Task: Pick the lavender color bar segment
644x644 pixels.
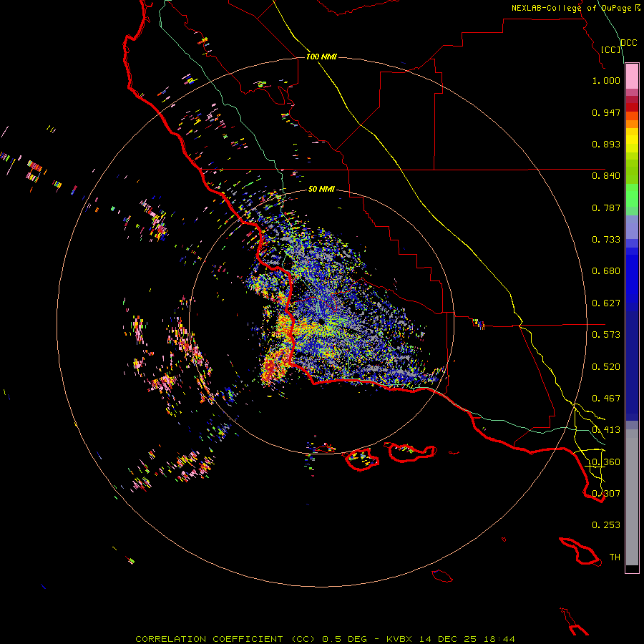Action: [632, 227]
